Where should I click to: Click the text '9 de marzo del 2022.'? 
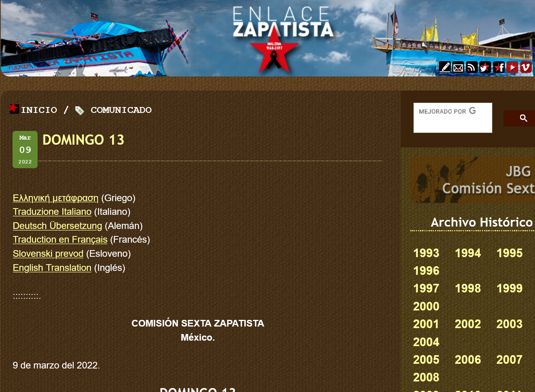click(56, 365)
